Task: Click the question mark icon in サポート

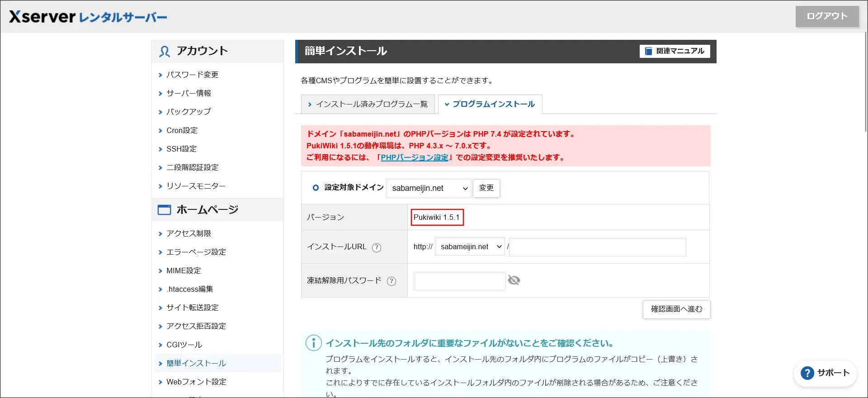Action: point(807,373)
